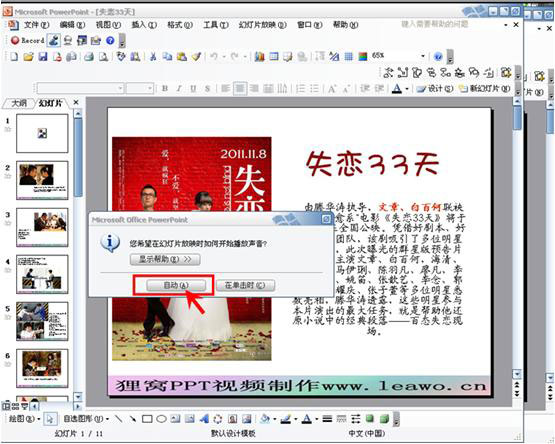The height and width of the screenshot is (444, 555).
Task: Click the Paste clipboard icon
Action: click(x=182, y=56)
